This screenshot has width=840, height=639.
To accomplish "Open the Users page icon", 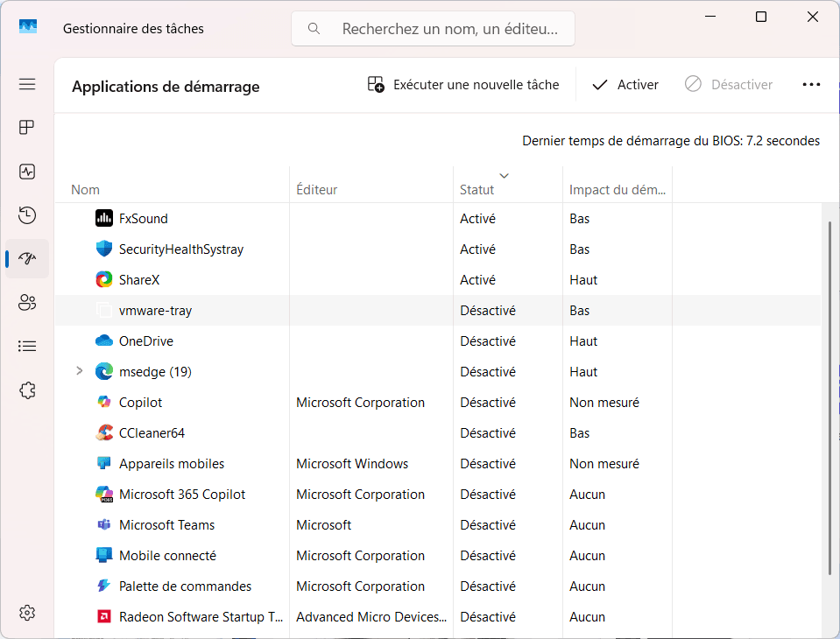I will 27,302.
